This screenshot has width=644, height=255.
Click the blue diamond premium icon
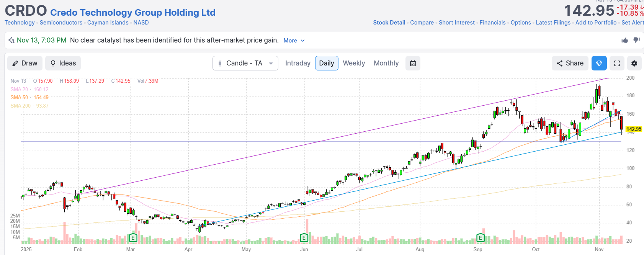pos(599,63)
